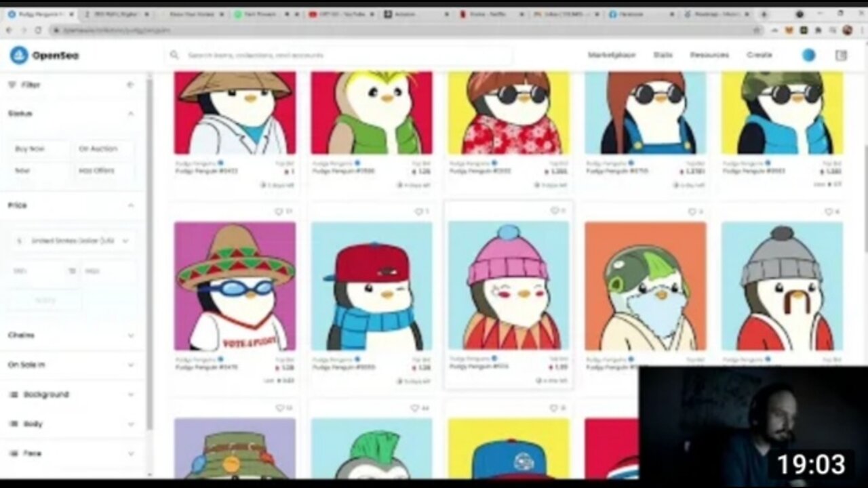868x488 pixels.
Task: Toggle the On Auction status filter
Action: (x=104, y=149)
